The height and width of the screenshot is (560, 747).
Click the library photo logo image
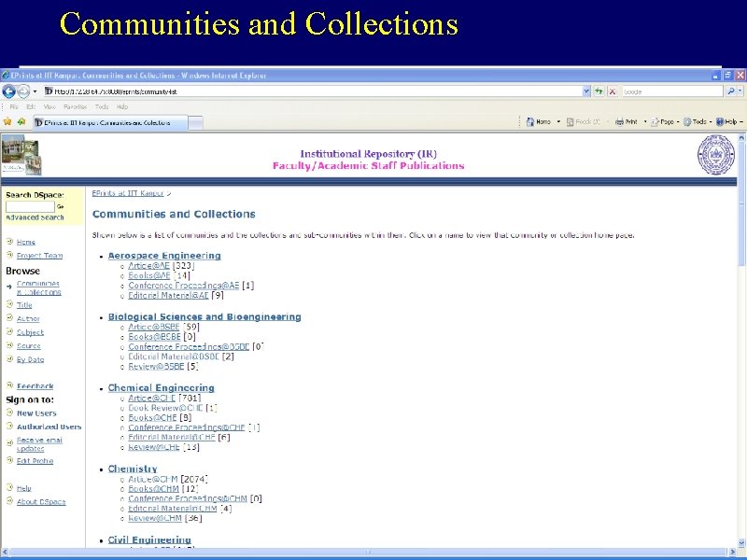(x=21, y=155)
